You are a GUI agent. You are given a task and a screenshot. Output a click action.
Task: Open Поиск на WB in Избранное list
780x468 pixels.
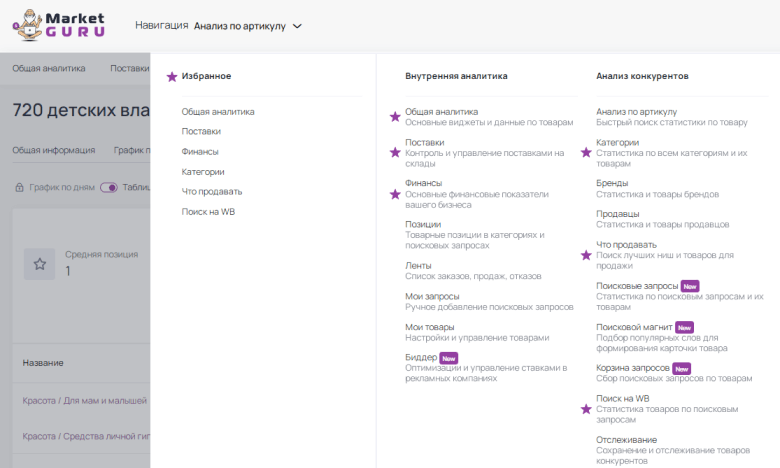click(208, 212)
